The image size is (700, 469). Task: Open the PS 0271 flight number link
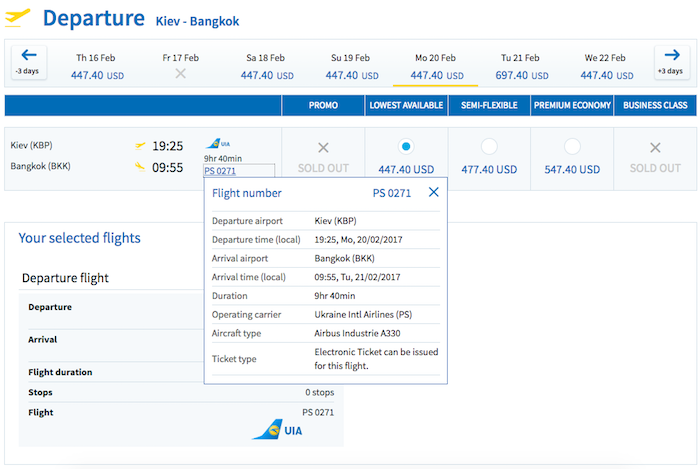[220, 171]
